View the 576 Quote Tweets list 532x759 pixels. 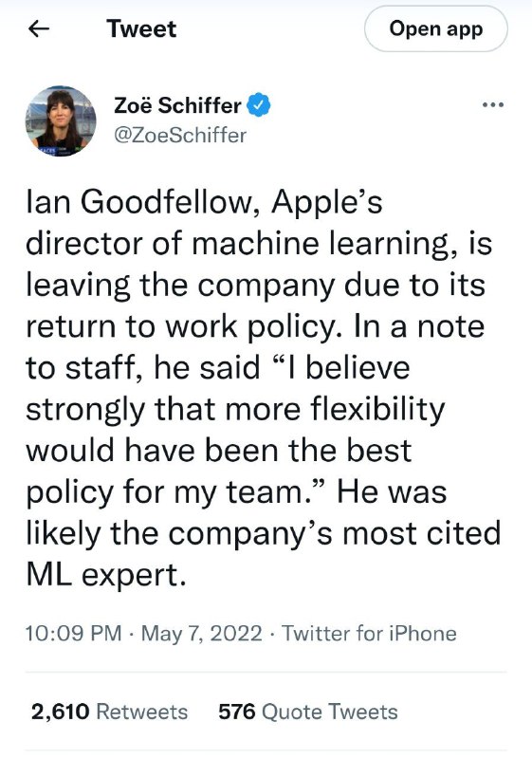[x=308, y=712]
